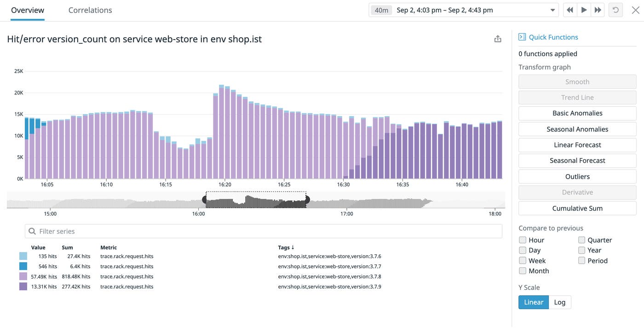Screen dimensions: 644x334
Task: Close the fullscreen graph with X
Action: (635, 10)
